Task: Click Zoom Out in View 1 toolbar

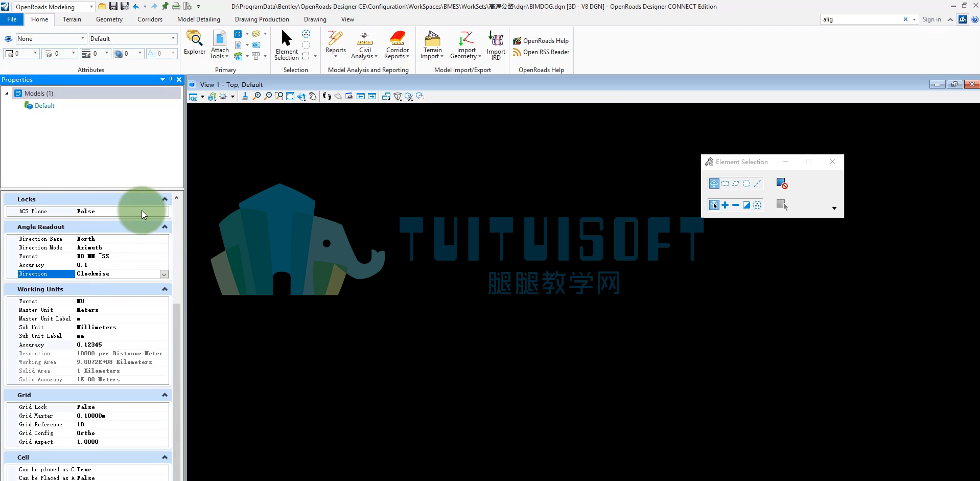Action: [x=268, y=96]
